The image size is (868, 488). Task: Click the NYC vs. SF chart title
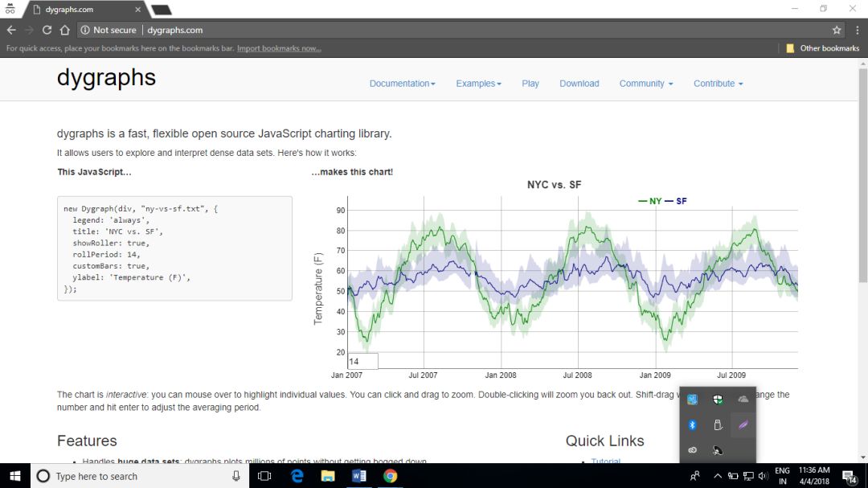[554, 184]
